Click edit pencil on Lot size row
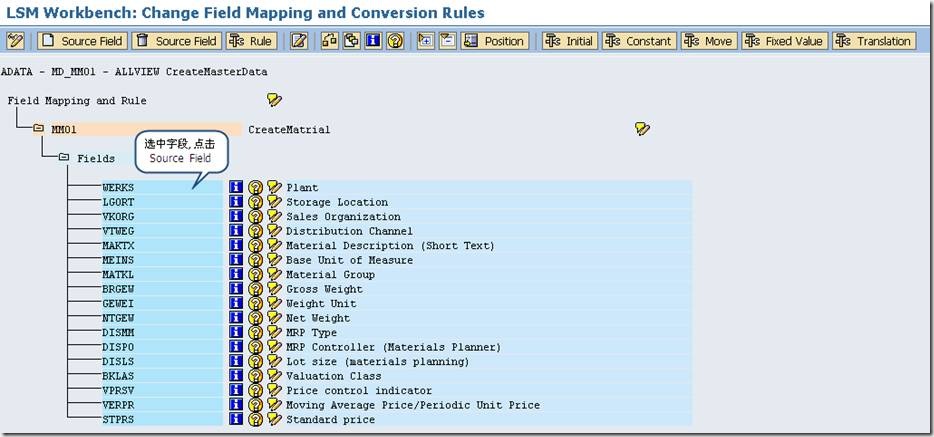 tap(274, 361)
